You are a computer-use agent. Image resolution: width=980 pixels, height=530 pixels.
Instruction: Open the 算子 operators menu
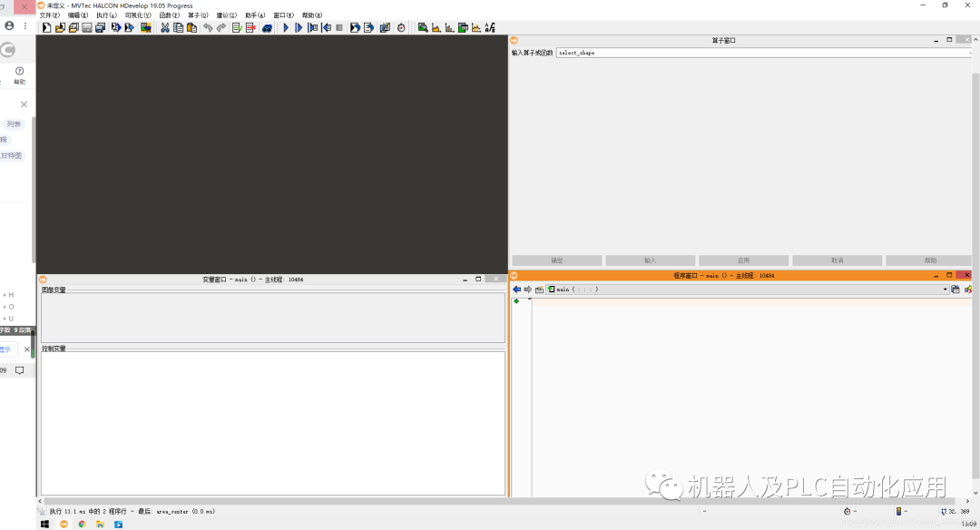pos(198,15)
